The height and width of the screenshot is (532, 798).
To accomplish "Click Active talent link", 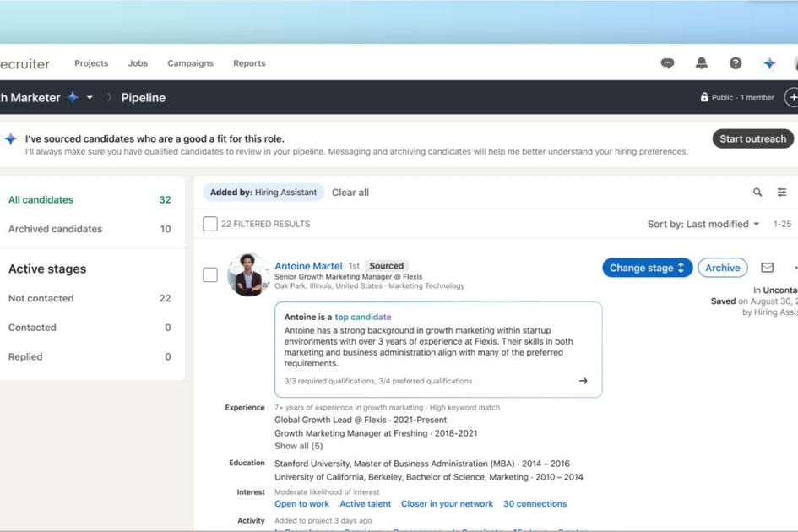I will pyautogui.click(x=366, y=503).
